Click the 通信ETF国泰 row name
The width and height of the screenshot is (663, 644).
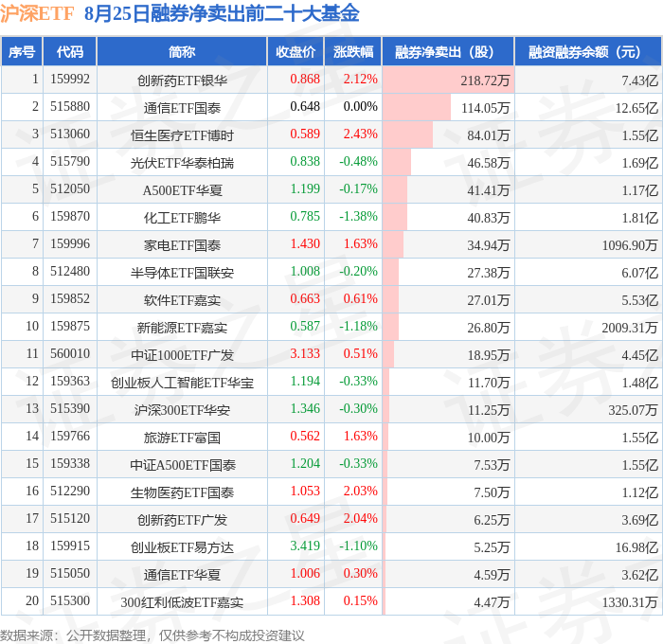(182, 108)
